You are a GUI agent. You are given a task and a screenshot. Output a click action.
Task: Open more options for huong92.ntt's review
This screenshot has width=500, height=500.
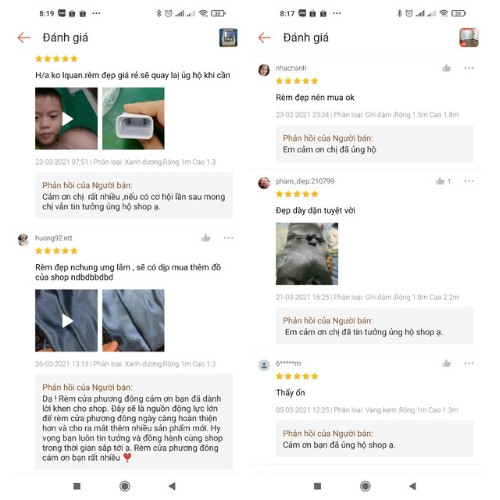click(x=228, y=238)
